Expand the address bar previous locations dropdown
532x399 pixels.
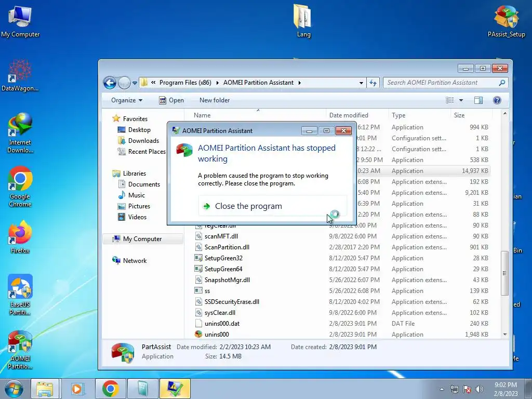click(x=361, y=83)
